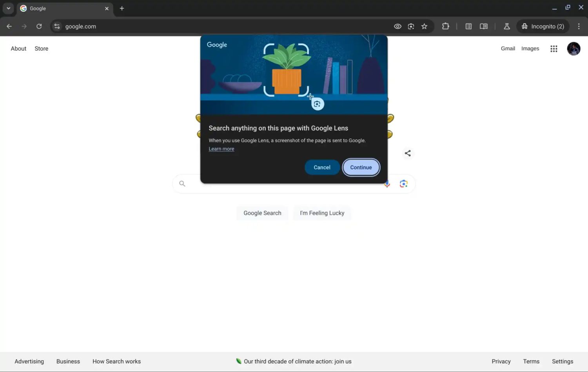Image resolution: width=588 pixels, height=372 pixels.
Task: Open Chrome three-dot menu
Action: tap(579, 26)
